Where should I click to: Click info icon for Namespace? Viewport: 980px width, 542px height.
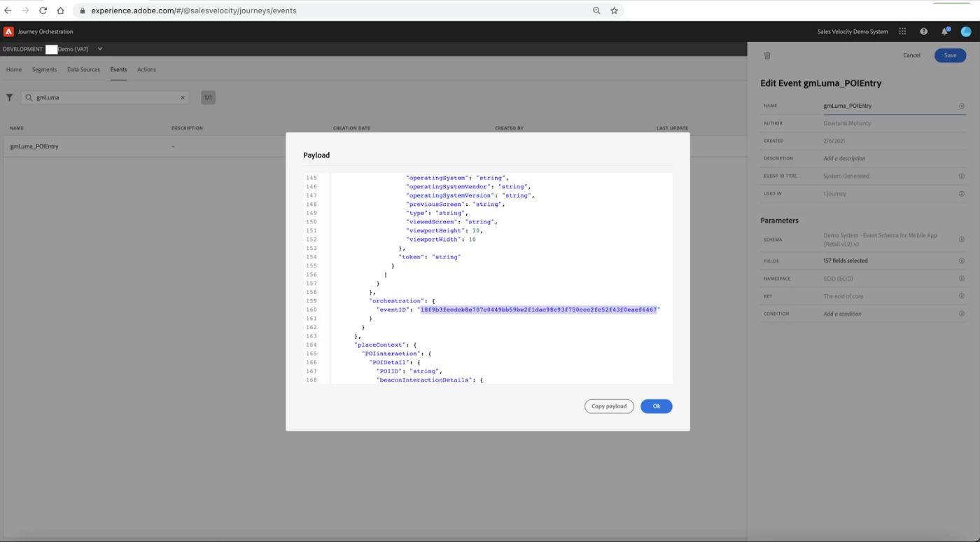tap(961, 279)
